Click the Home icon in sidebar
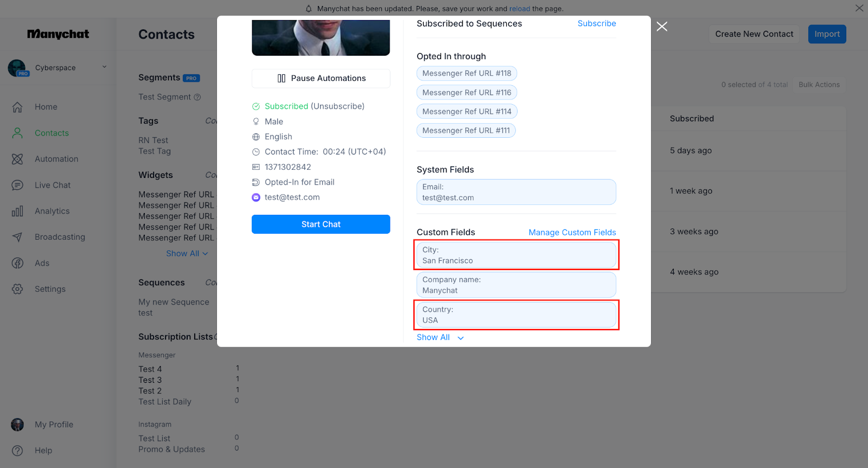The image size is (868, 468). 17,107
